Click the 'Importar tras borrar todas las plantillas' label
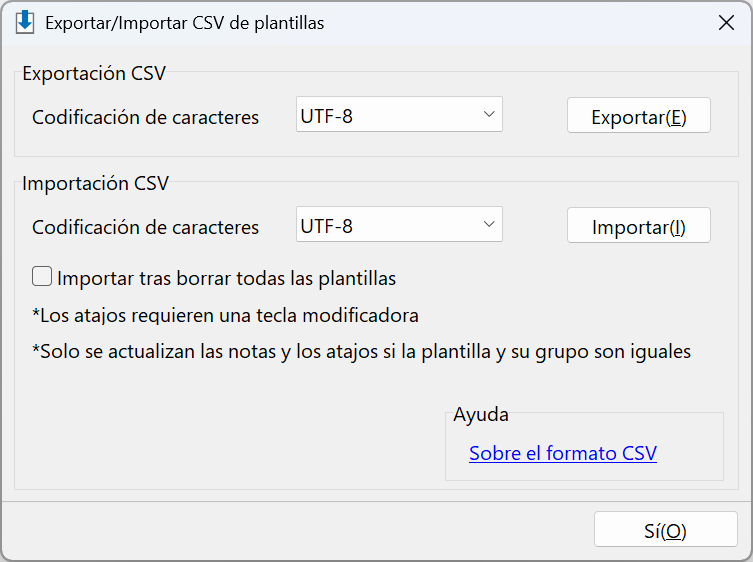Image resolution: width=753 pixels, height=562 pixels. point(226,279)
